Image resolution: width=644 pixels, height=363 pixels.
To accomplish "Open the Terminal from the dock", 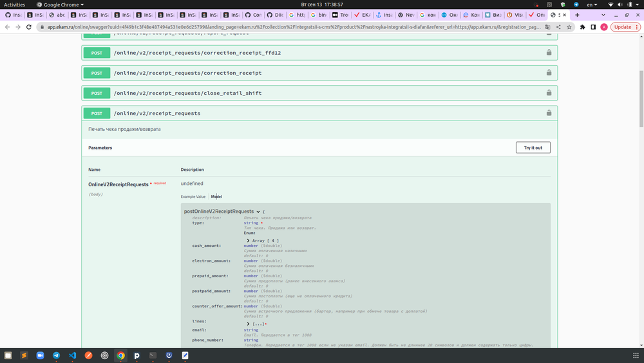I will point(153,355).
